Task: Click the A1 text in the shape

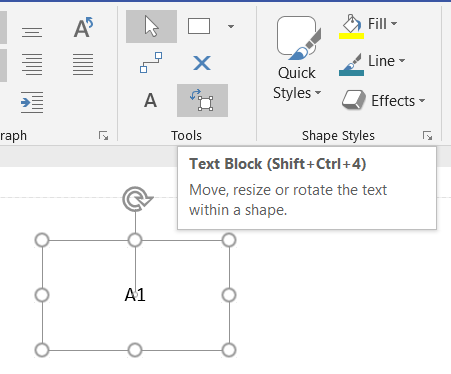Action: click(135, 295)
